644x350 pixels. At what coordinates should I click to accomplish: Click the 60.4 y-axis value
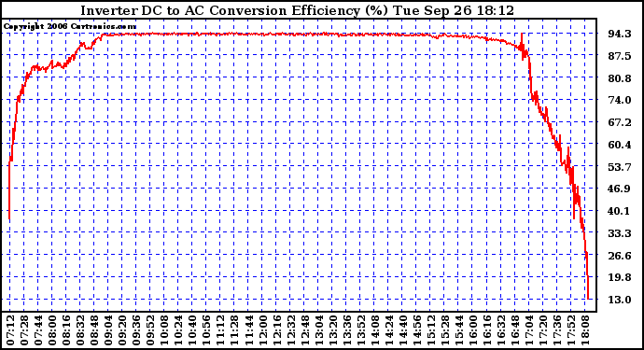tap(620, 145)
